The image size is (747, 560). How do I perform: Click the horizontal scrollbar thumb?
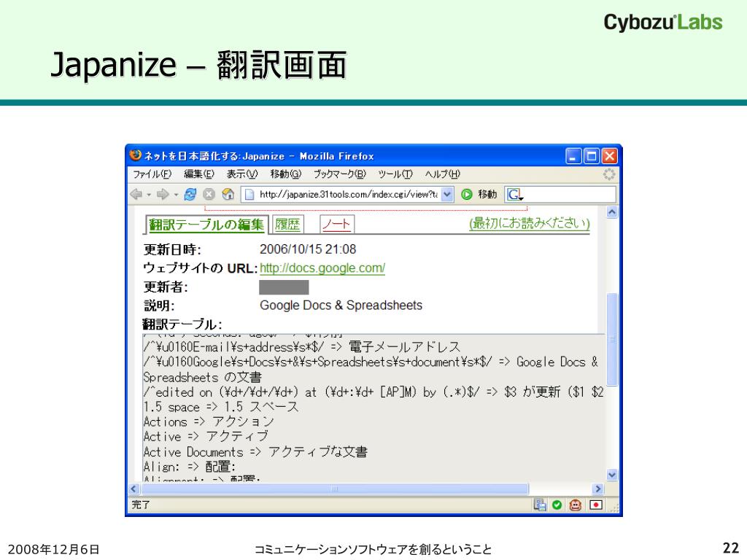click(335, 489)
